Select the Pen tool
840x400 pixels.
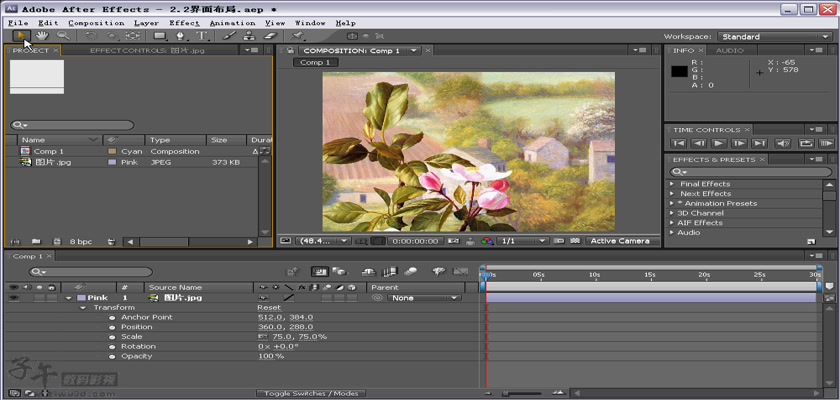coord(181,36)
